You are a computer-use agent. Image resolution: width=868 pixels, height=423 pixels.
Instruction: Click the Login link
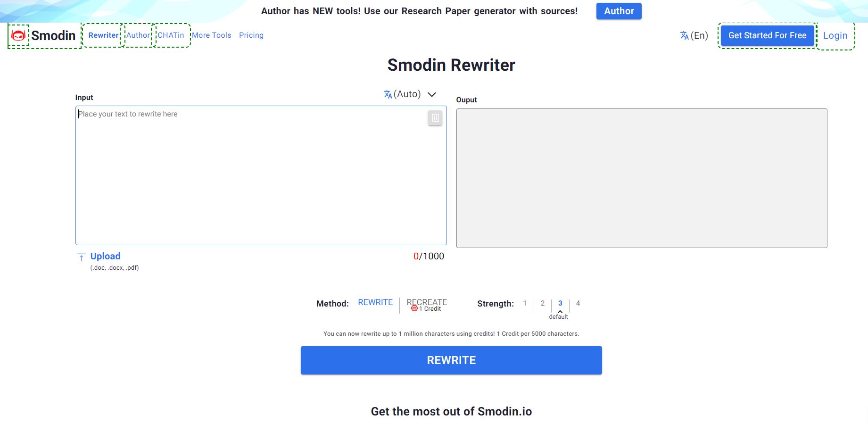point(835,35)
